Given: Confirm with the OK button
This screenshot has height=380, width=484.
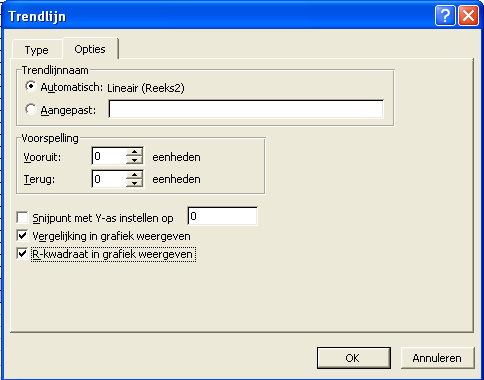Looking at the screenshot, I should click(x=353, y=358).
